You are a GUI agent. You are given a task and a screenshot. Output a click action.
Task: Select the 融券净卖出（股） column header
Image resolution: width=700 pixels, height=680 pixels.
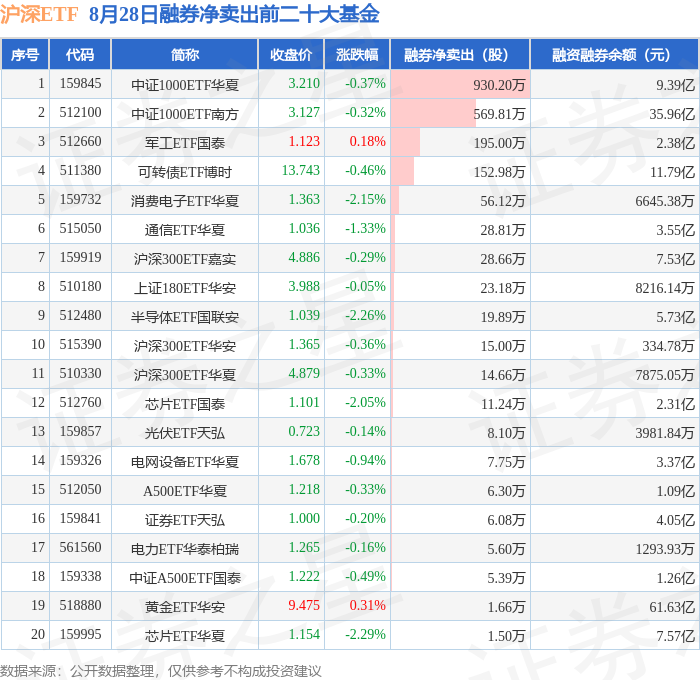click(x=460, y=54)
